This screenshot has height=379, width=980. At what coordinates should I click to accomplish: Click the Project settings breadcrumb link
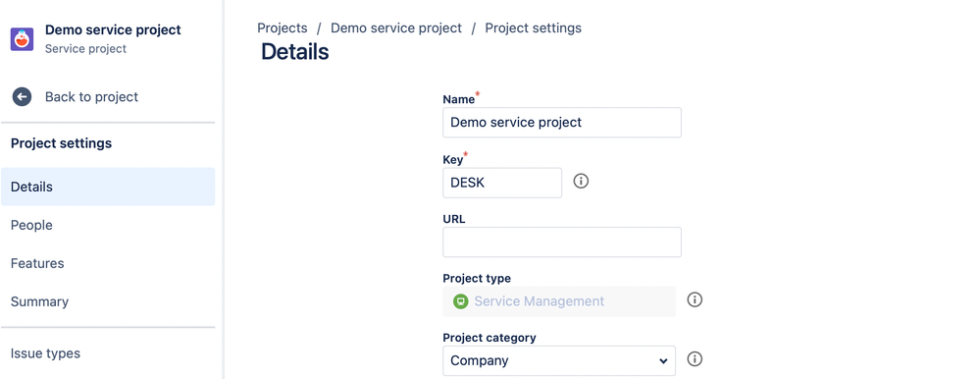(x=533, y=28)
